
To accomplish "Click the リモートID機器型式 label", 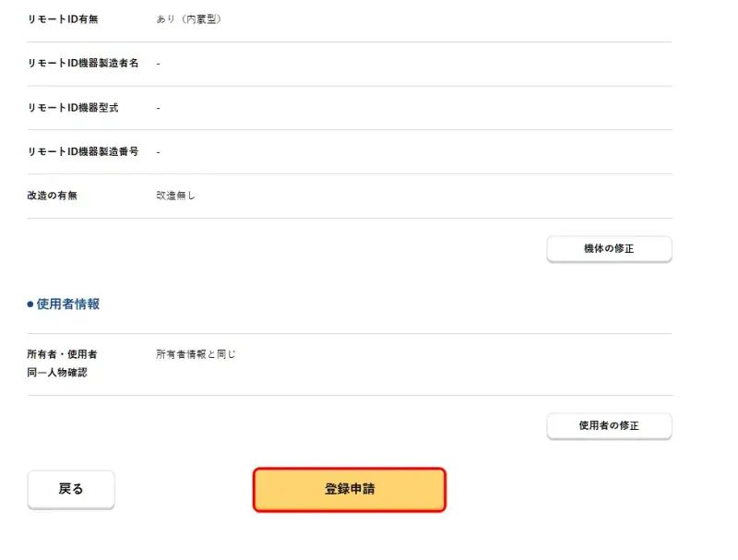I will point(73,107).
